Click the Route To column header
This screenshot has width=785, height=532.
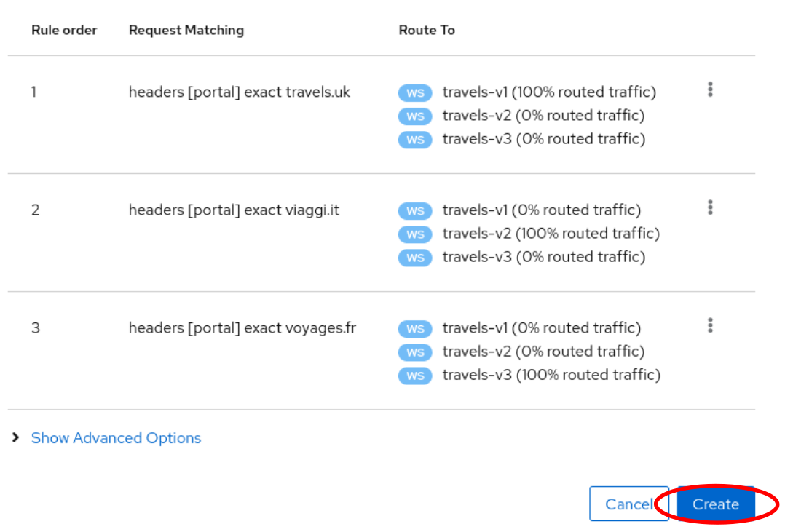tap(427, 30)
